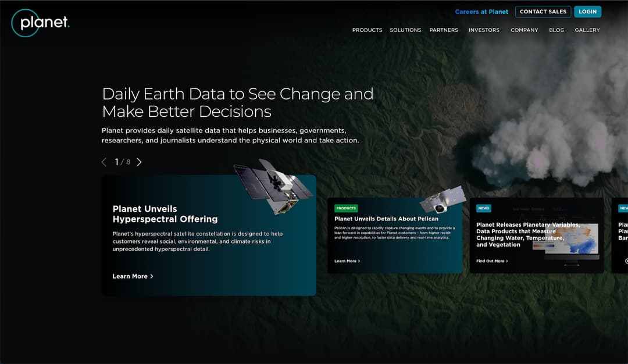Open the GALLERY page

pos(587,30)
